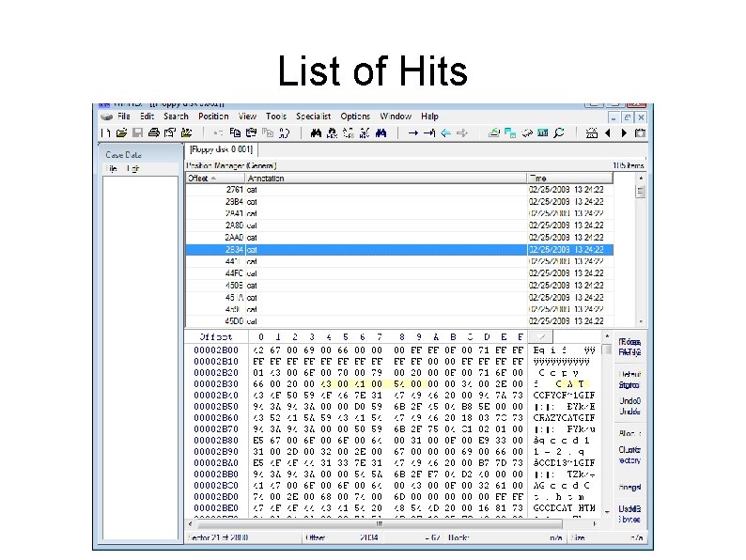Click the black right triangle toolbar icon
This screenshot has height=560, width=746.
[624, 132]
